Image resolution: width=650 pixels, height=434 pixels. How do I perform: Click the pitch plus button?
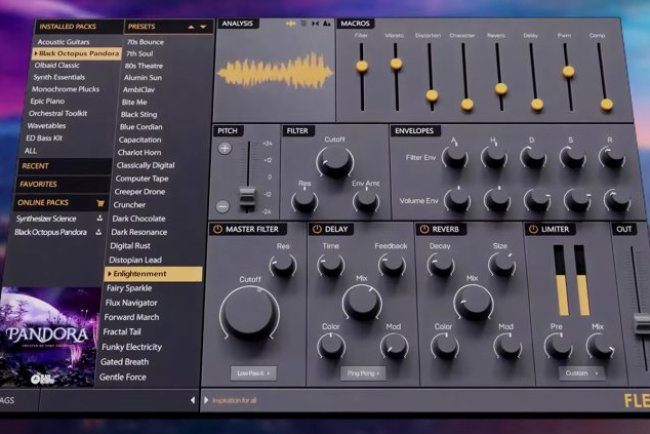[224, 148]
